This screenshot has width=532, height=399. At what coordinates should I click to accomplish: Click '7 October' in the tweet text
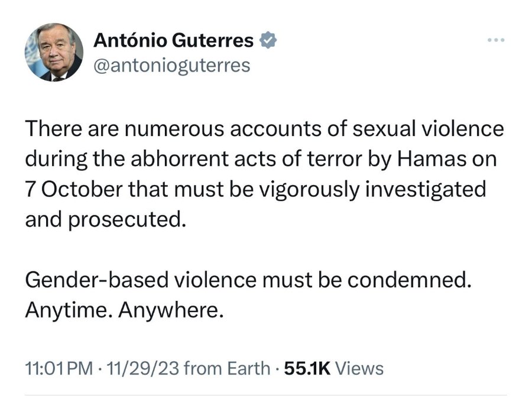click(74, 189)
